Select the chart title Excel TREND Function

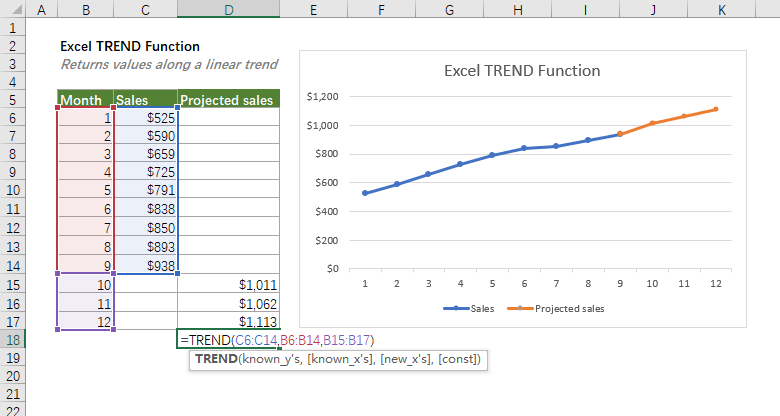[x=521, y=71]
